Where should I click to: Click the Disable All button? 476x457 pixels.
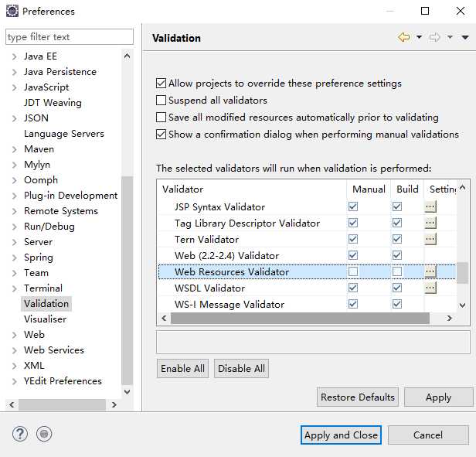coord(241,369)
